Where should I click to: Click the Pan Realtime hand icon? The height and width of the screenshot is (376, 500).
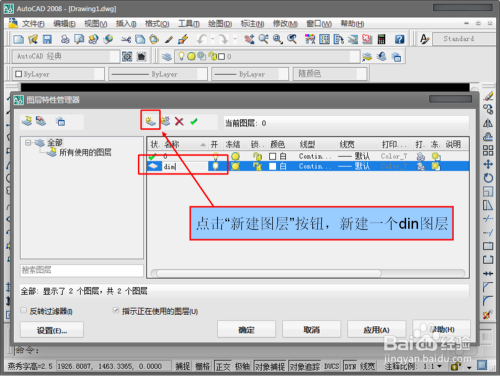(x=249, y=39)
